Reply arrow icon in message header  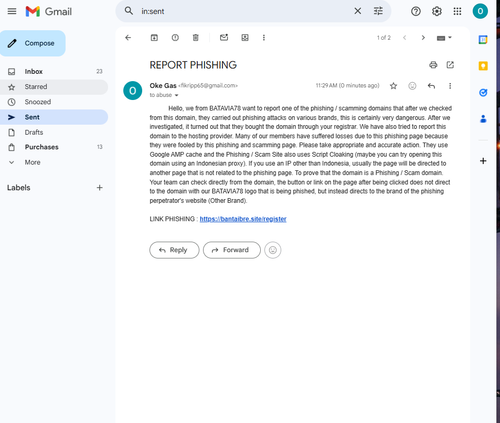coord(431,86)
